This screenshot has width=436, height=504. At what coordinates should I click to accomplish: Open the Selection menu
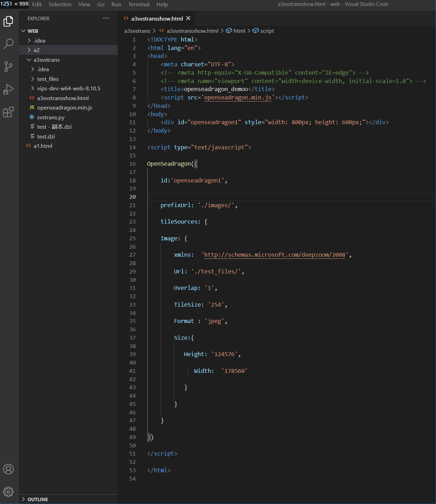pos(60,4)
